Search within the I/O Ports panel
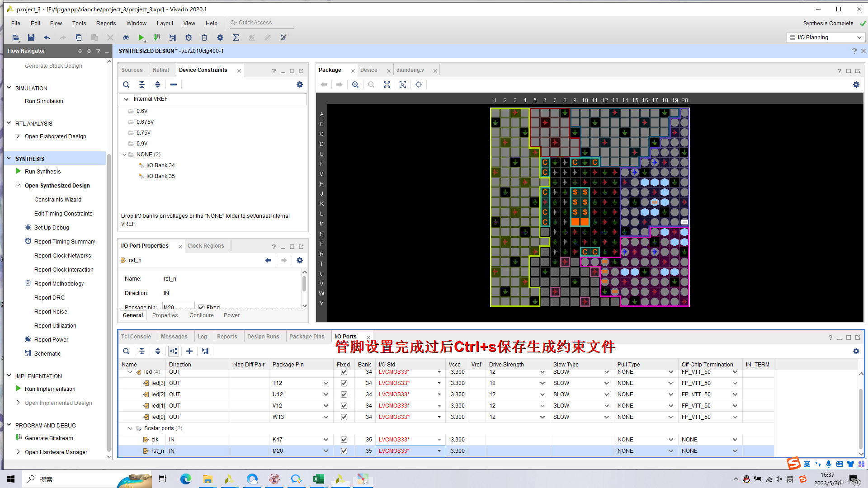Viewport: 868px width, 488px height. coord(126,351)
